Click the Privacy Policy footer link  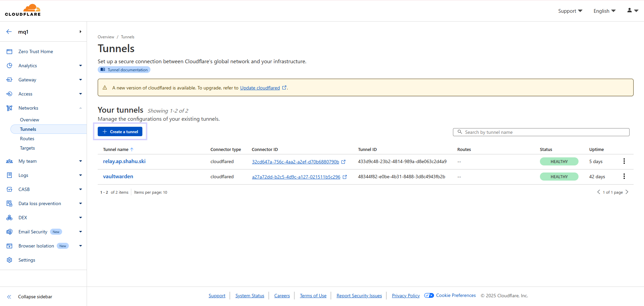pyautogui.click(x=406, y=296)
